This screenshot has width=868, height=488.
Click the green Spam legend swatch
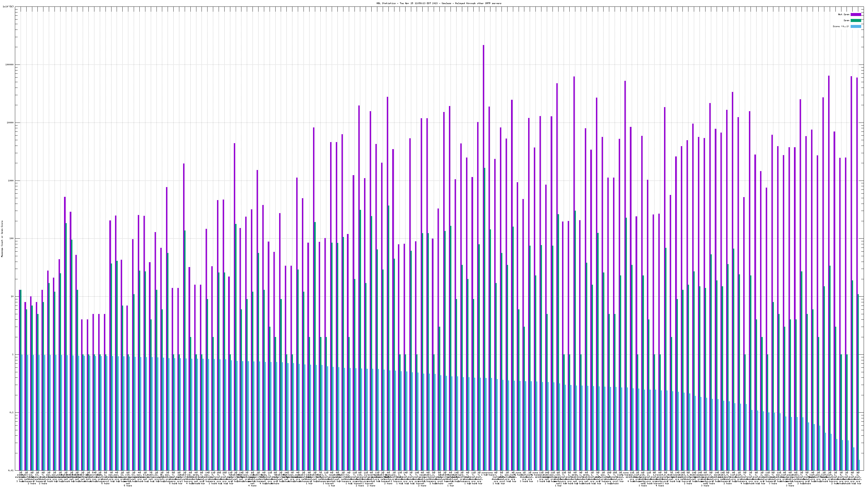(856, 21)
